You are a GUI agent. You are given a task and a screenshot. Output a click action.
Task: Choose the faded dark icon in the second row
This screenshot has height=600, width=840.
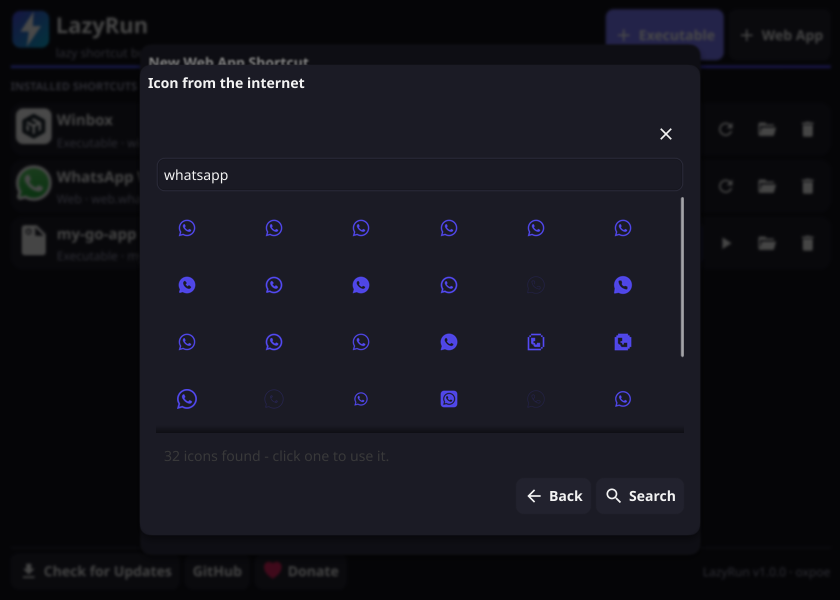[x=536, y=285]
